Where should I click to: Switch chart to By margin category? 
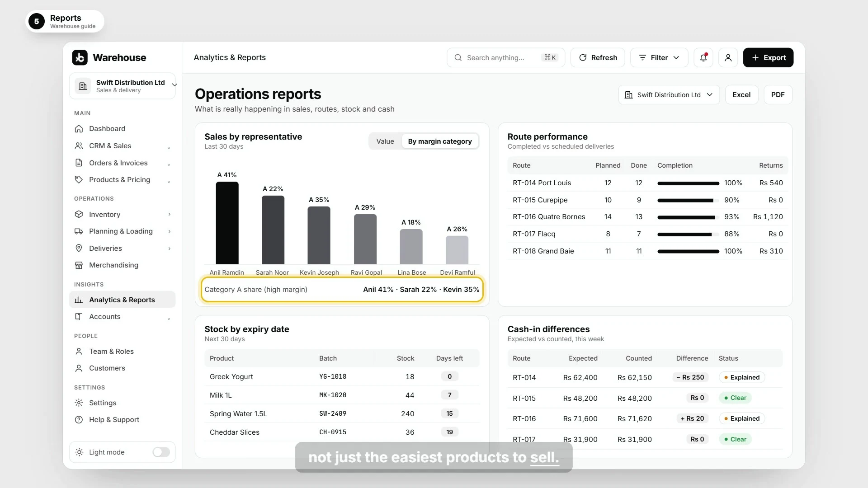click(439, 141)
